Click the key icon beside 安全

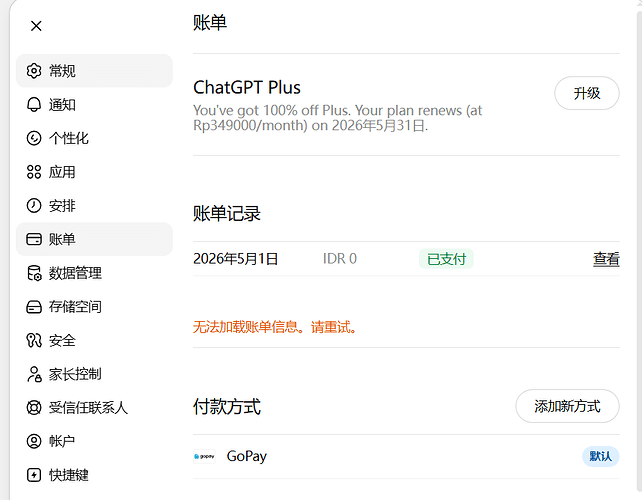(x=34, y=340)
